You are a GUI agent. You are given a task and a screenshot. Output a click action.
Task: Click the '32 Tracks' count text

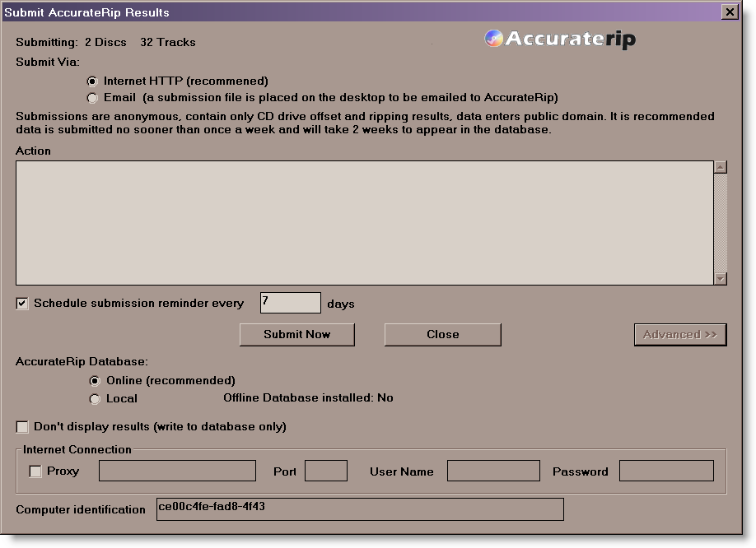coord(168,43)
